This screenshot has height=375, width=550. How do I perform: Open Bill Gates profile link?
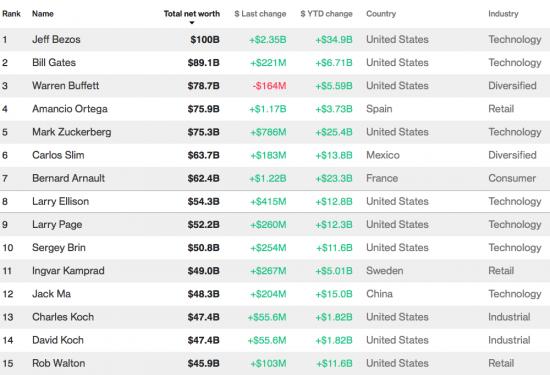coord(54,62)
